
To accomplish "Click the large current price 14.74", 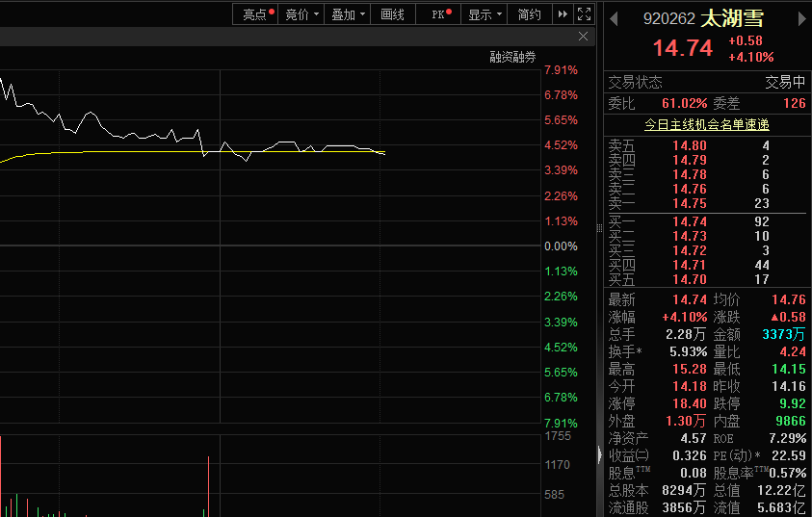I will (683, 48).
